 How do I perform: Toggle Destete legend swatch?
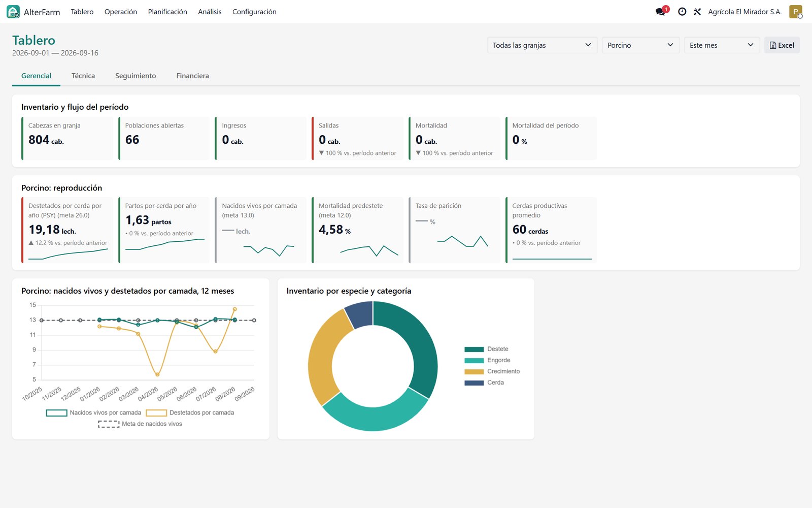click(x=474, y=349)
